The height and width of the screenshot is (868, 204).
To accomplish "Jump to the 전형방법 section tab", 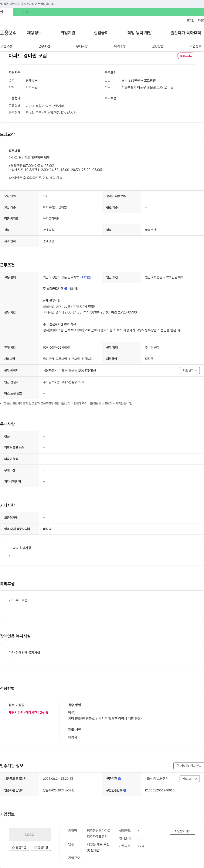I will (x=157, y=46).
